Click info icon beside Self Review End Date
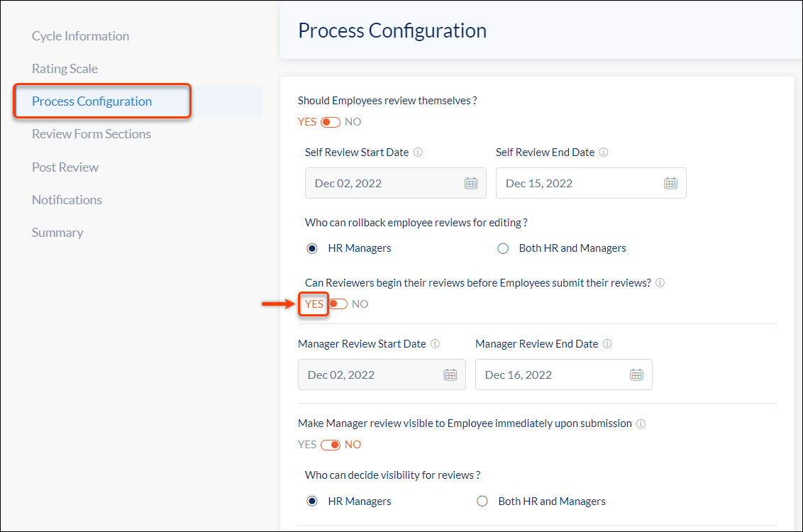Screen dimensions: 803x532 (x=604, y=152)
